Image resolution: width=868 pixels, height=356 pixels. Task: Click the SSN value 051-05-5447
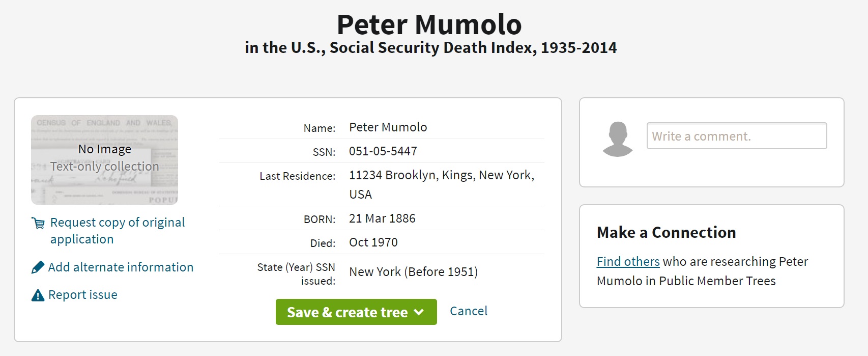point(383,151)
